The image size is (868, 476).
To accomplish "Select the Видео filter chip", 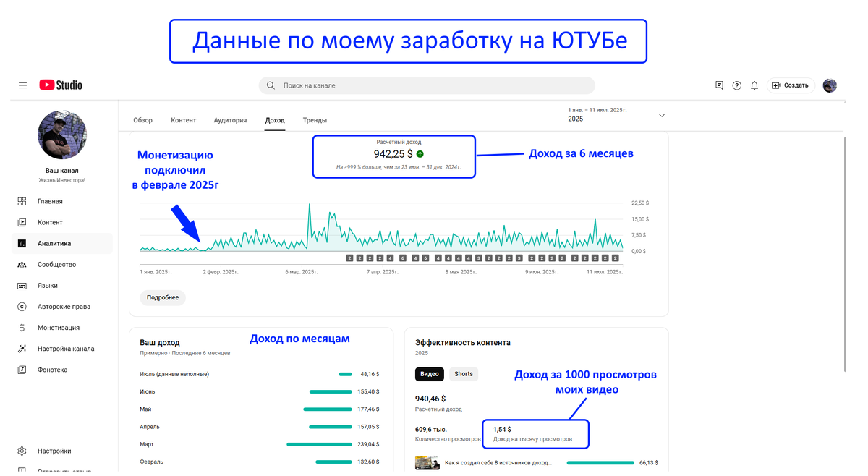I will (430, 374).
